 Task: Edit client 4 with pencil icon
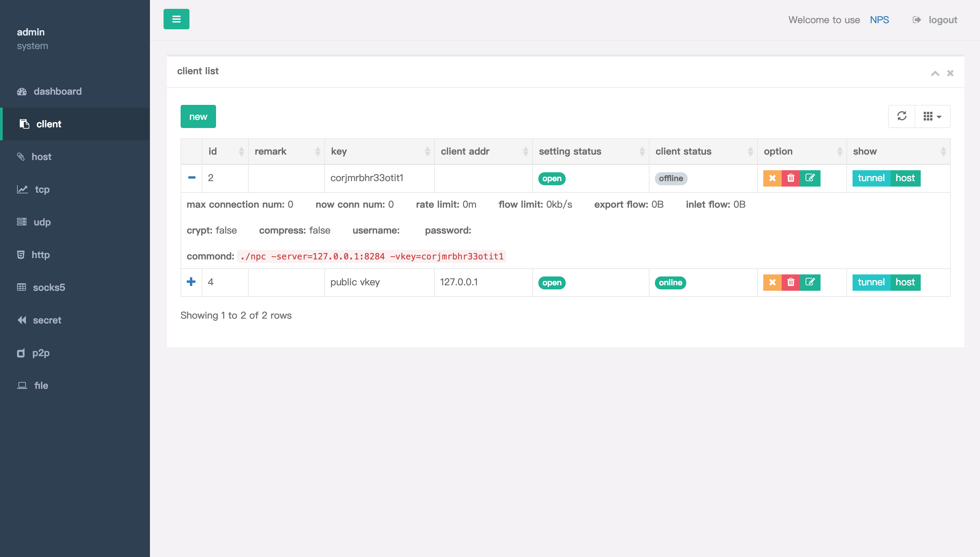810,282
